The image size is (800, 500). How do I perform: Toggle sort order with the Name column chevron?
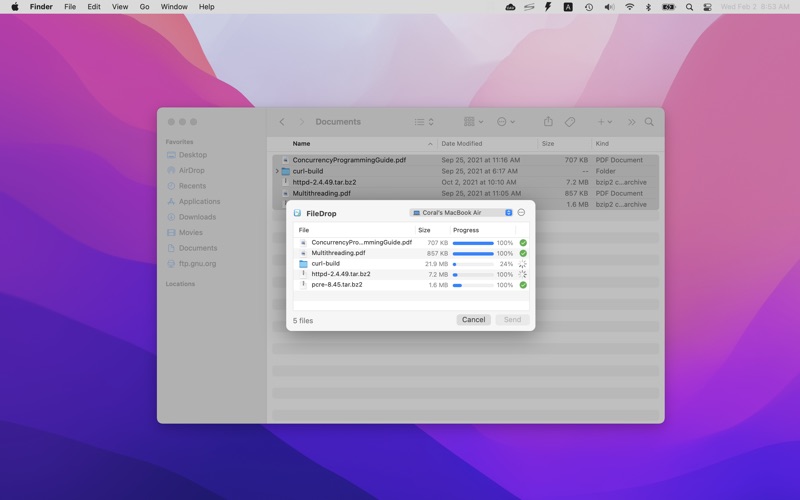pos(430,144)
